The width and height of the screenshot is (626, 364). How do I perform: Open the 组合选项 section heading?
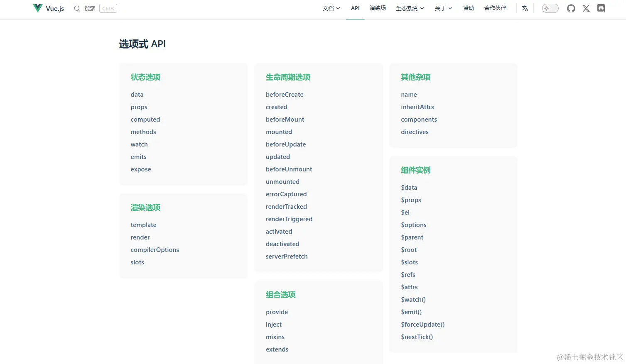[280, 295]
